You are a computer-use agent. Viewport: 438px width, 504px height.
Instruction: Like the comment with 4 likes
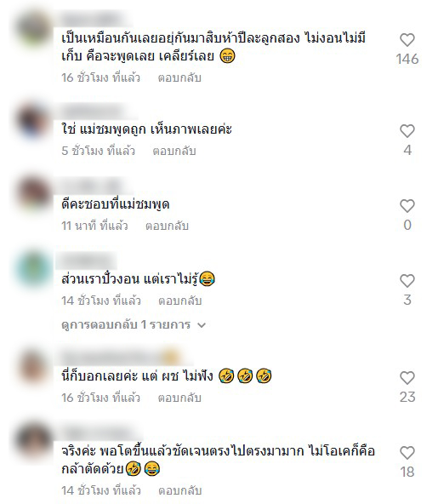[407, 131]
